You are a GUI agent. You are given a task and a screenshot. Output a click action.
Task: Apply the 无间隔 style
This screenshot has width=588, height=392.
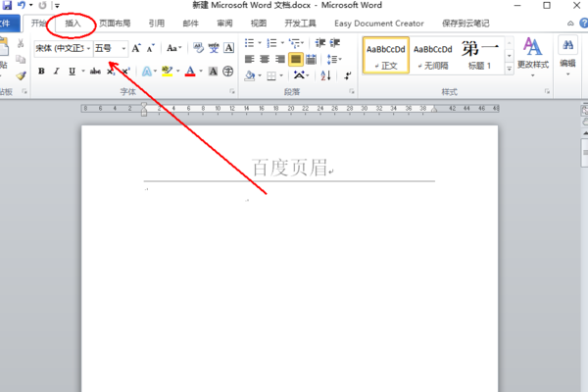[x=433, y=55]
